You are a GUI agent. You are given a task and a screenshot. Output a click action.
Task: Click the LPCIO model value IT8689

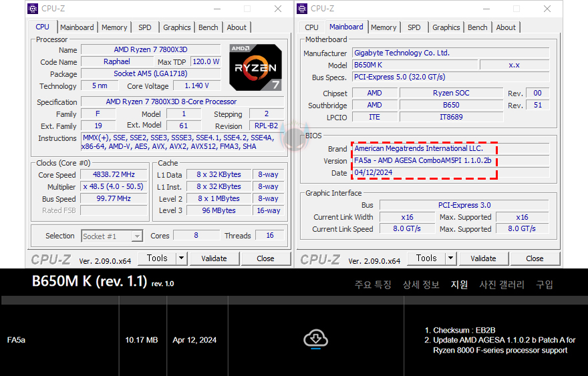(451, 117)
